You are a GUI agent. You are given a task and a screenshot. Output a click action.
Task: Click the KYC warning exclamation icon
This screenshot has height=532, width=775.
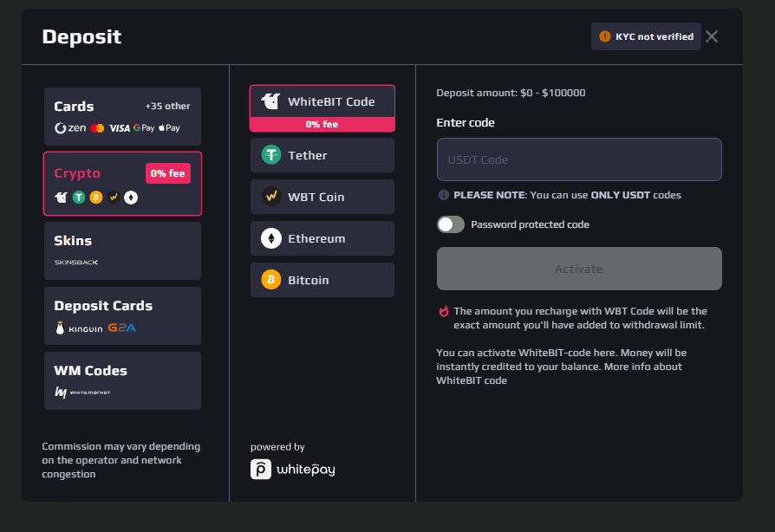(x=604, y=36)
